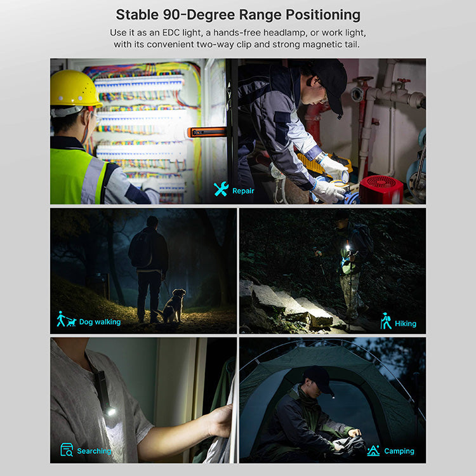476x476 pixels.
Task: Click the Camping tent icon
Action: pyautogui.click(x=373, y=451)
